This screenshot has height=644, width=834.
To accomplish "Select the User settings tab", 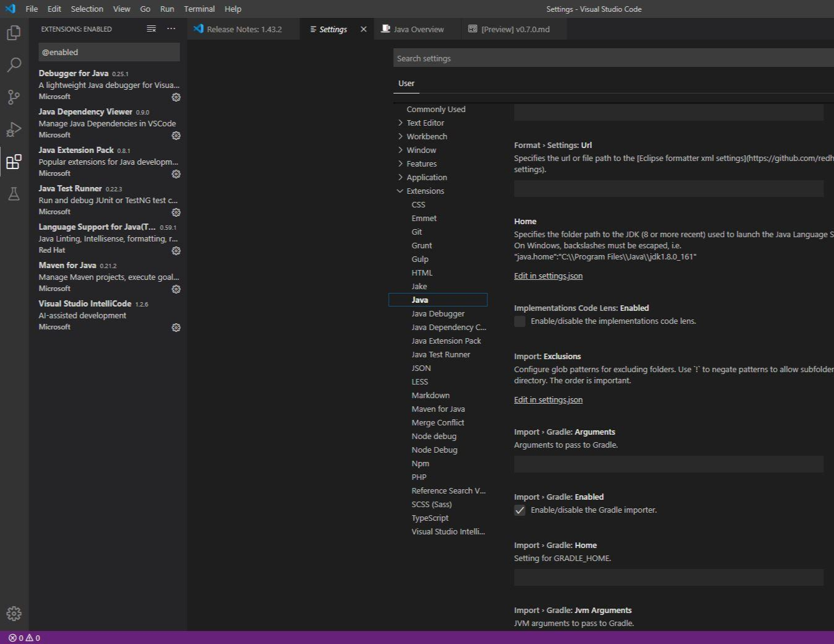I will click(x=406, y=83).
